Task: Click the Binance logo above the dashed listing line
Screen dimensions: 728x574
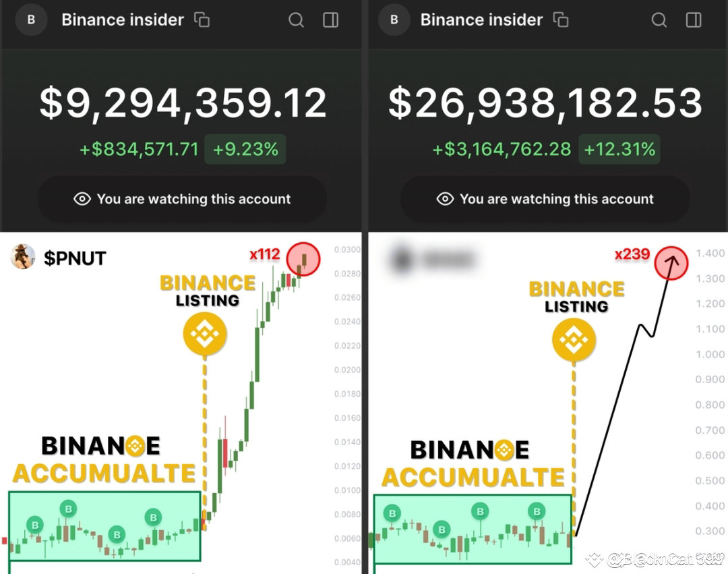Action: click(205, 334)
